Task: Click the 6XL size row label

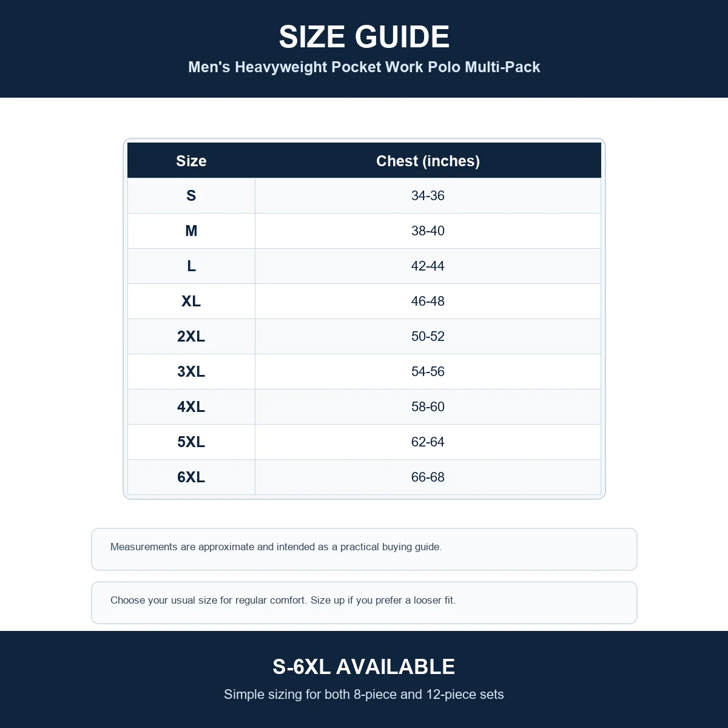Action: point(191,477)
